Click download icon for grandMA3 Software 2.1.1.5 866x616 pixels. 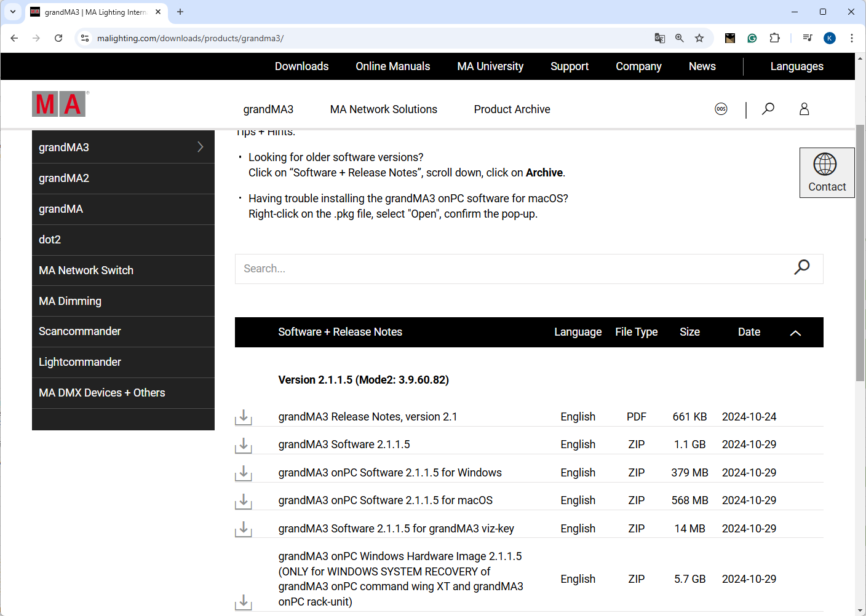[x=244, y=445]
